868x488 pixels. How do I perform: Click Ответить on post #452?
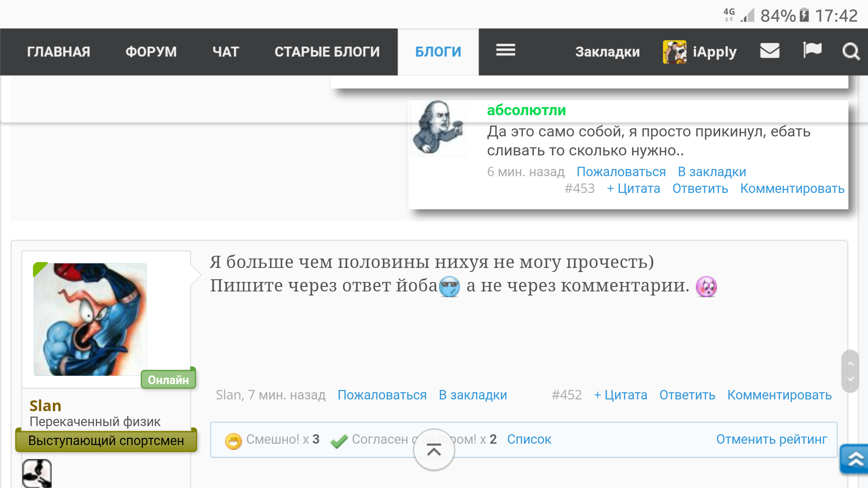coord(687,395)
